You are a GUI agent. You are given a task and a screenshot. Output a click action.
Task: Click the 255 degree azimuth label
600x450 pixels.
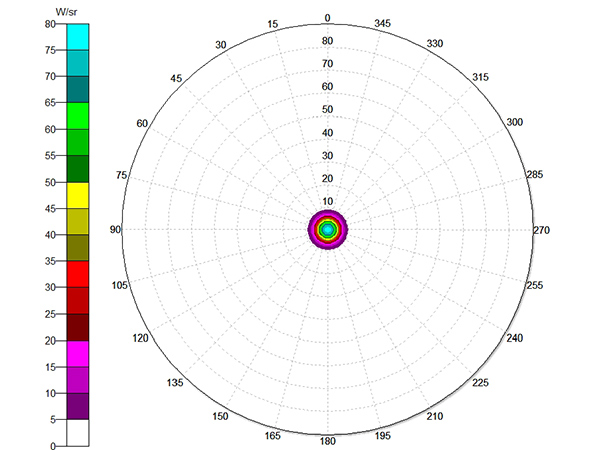coord(535,285)
